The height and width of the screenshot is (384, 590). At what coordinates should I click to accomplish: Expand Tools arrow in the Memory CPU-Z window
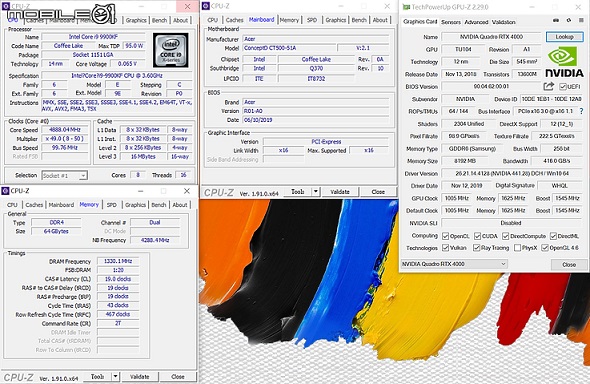pyautogui.click(x=116, y=376)
